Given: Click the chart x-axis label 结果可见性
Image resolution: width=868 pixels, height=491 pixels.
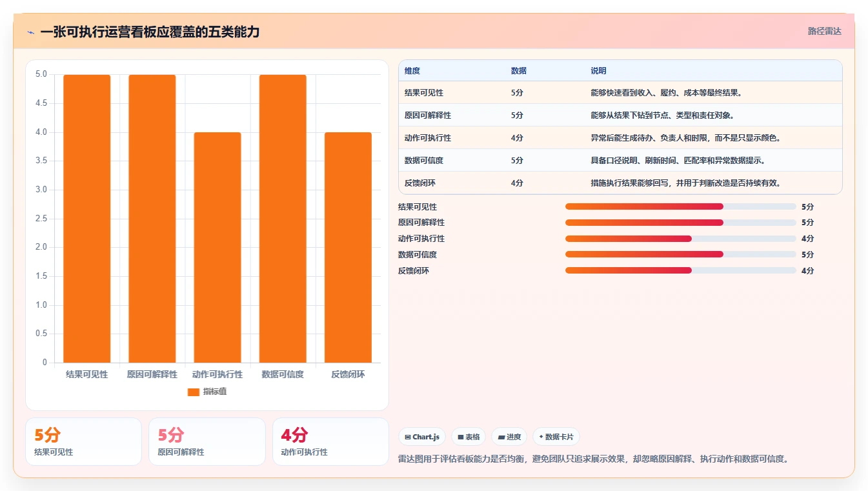Looking at the screenshot, I should pyautogui.click(x=87, y=374).
